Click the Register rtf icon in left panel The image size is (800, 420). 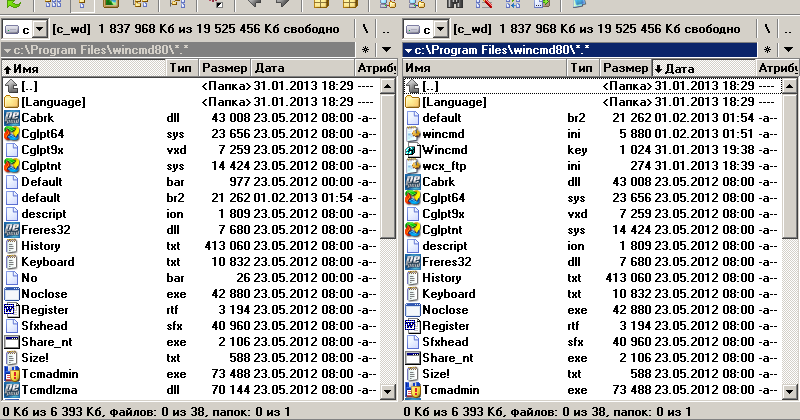pyautogui.click(x=12, y=310)
